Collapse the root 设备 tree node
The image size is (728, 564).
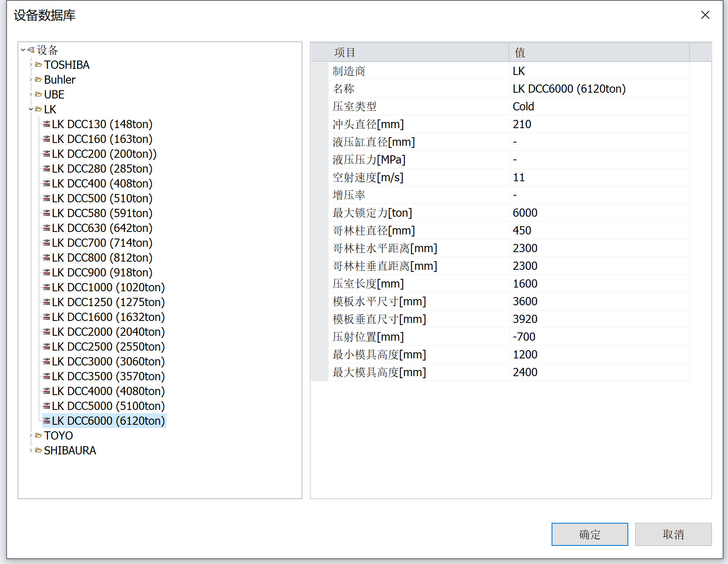click(x=23, y=50)
